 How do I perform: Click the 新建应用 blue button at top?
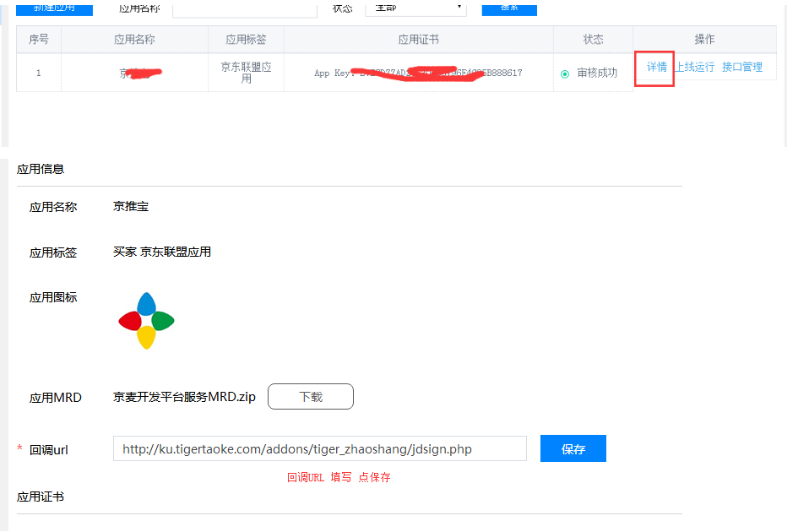pos(54,8)
